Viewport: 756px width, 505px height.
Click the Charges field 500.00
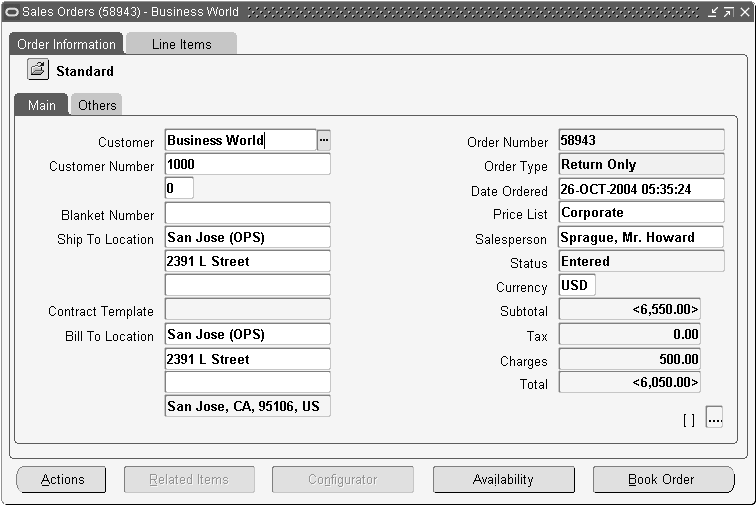coord(630,359)
